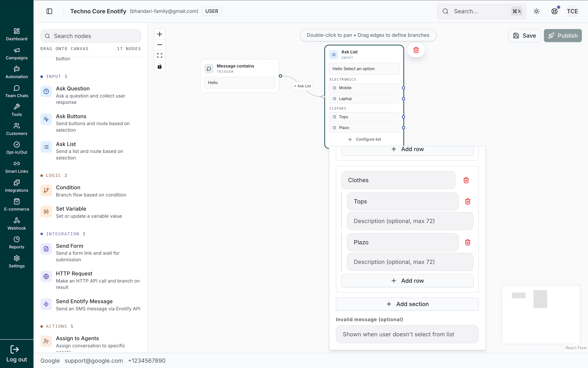Open Opt-In/Out section
Viewport: 588px width, 368px height.
tap(17, 148)
